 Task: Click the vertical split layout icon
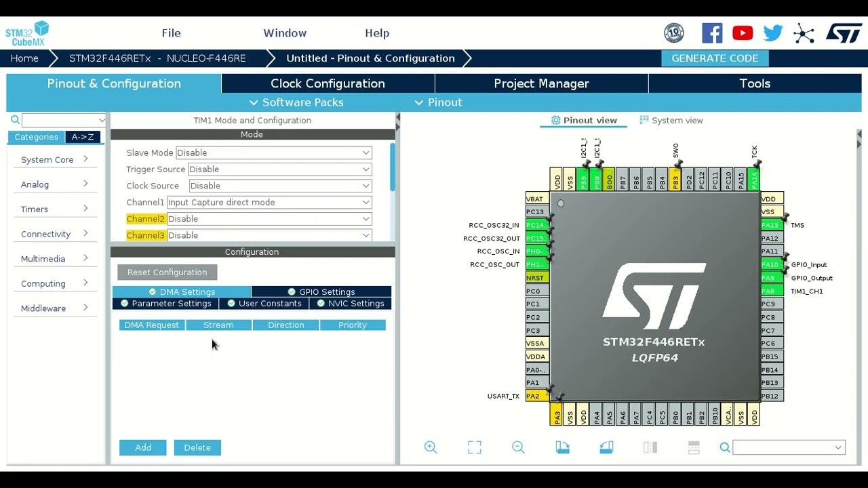coord(650,447)
